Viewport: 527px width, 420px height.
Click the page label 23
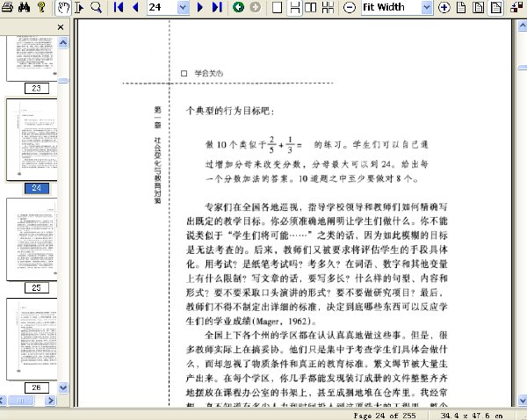click(x=37, y=89)
